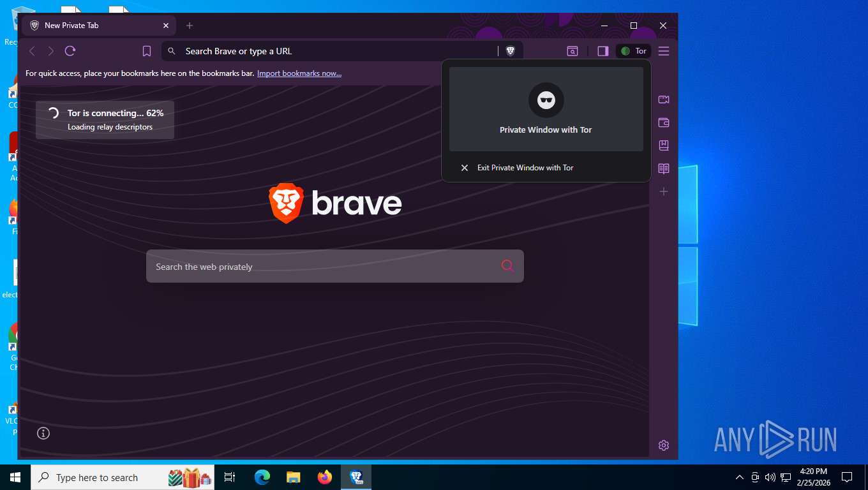Viewport: 868px width, 490px height.
Task: Open the Bookmarks panel icon in sidebar
Action: 664,145
